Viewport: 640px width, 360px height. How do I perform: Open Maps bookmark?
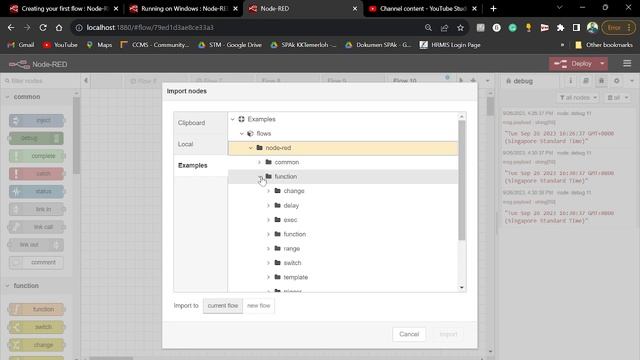pyautogui.click(x=99, y=45)
